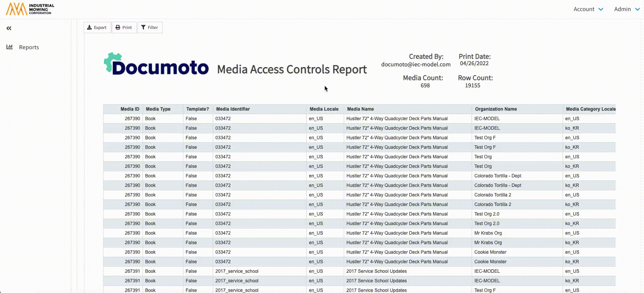Viewport: 644px width, 293px height.
Task: Click the download icon on Export
Action: point(89,27)
